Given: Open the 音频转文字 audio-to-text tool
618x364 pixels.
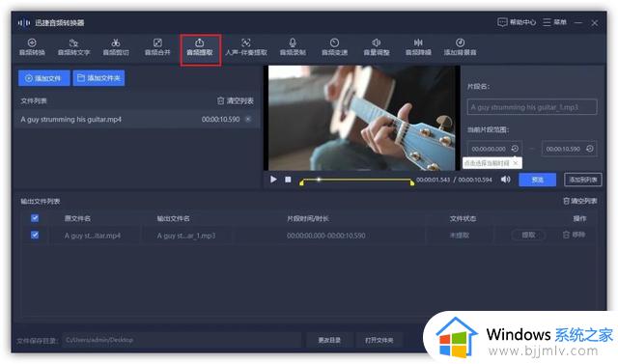Looking at the screenshot, I should [73, 47].
